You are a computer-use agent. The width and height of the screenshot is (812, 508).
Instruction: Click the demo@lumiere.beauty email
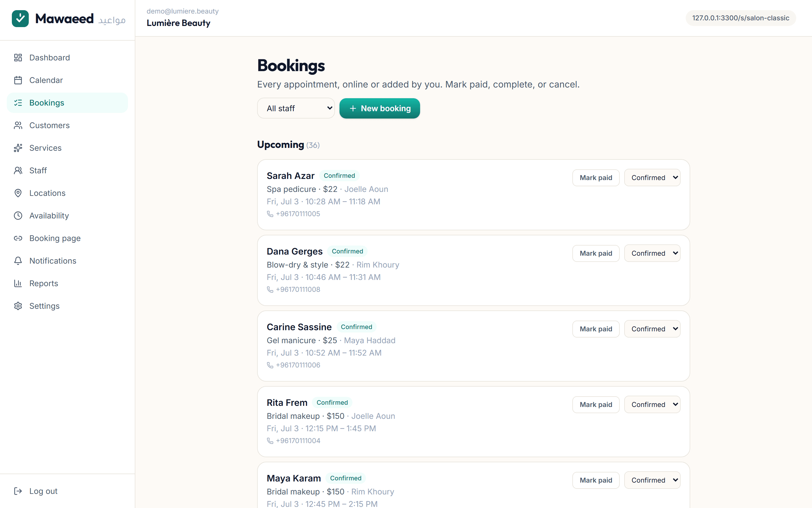click(182, 11)
